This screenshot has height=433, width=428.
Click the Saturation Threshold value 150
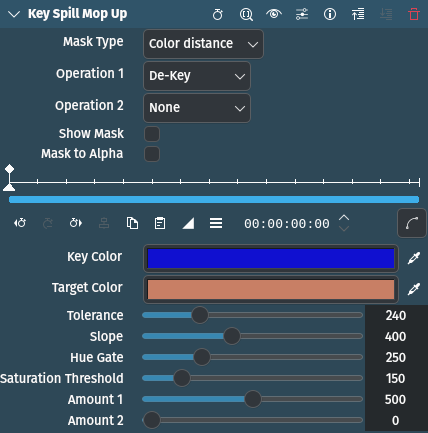tap(396, 378)
